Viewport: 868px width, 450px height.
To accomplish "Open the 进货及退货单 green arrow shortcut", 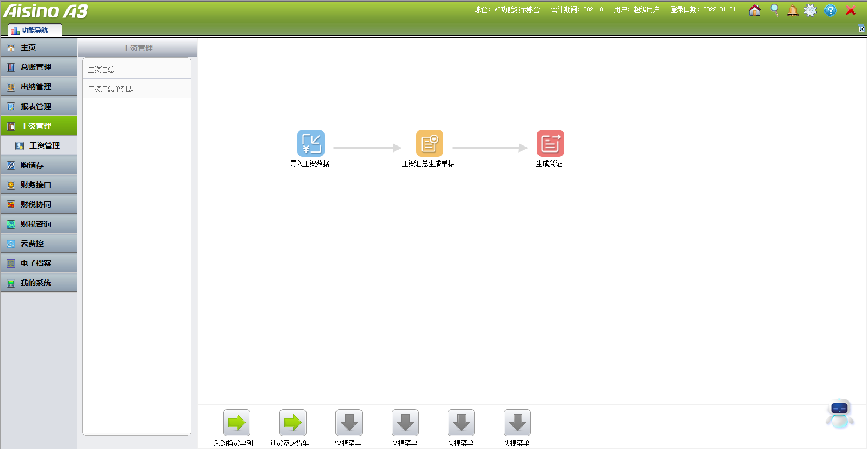I will click(293, 423).
